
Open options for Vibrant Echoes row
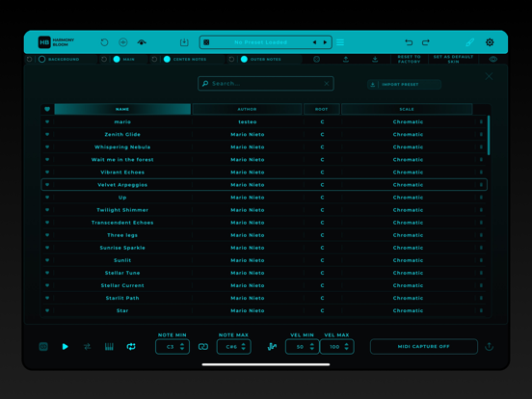[481, 173]
